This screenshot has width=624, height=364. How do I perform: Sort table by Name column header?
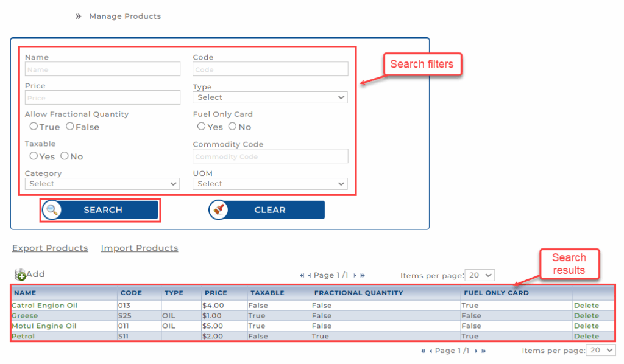(x=25, y=293)
